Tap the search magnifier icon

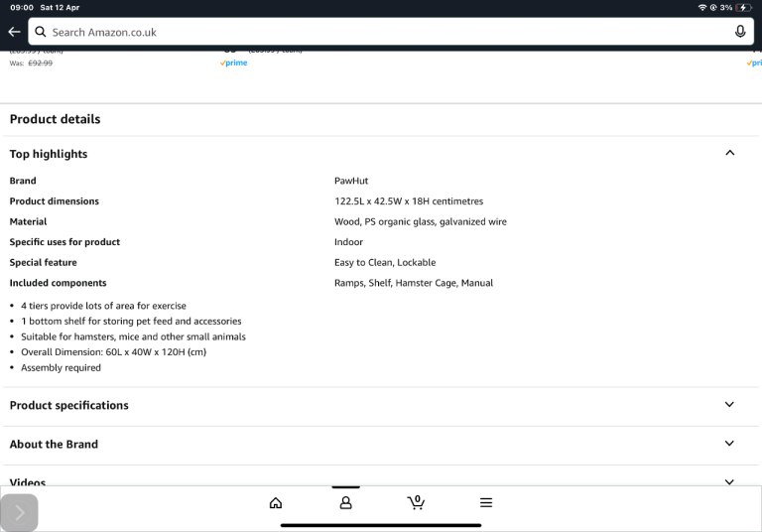point(40,32)
